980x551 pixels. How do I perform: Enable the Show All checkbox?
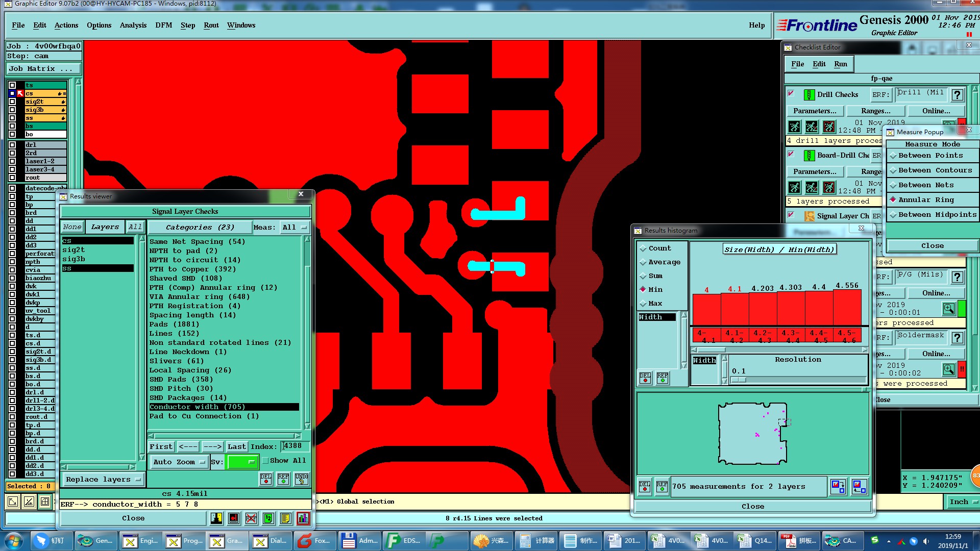[x=265, y=461]
